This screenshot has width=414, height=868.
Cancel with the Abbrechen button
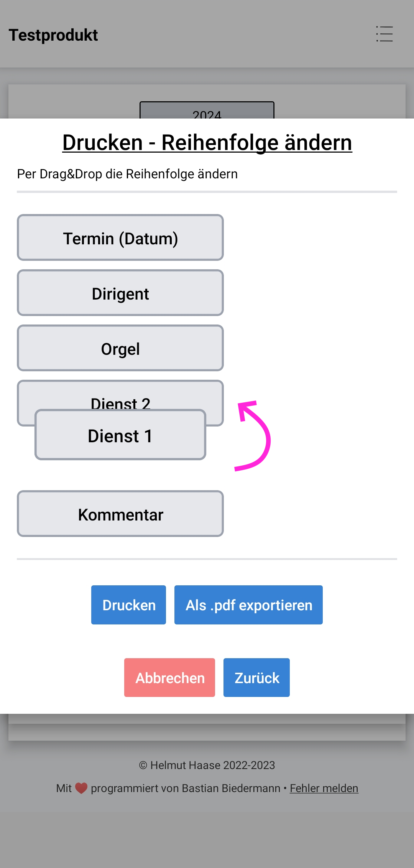(x=169, y=677)
